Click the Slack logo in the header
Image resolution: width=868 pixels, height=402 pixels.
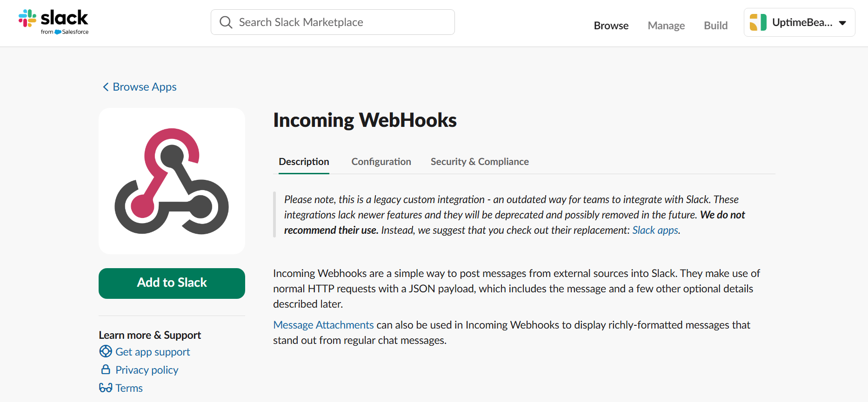[x=53, y=21]
